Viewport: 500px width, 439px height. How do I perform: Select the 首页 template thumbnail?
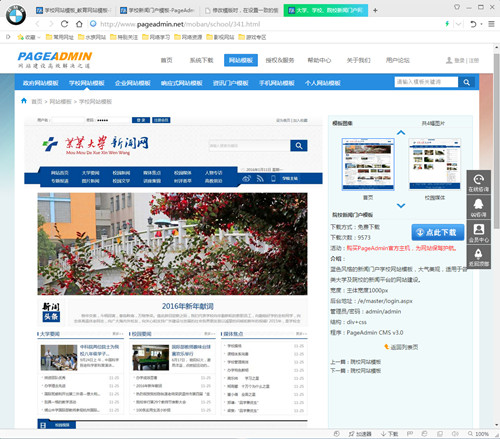pyautogui.click(x=368, y=164)
